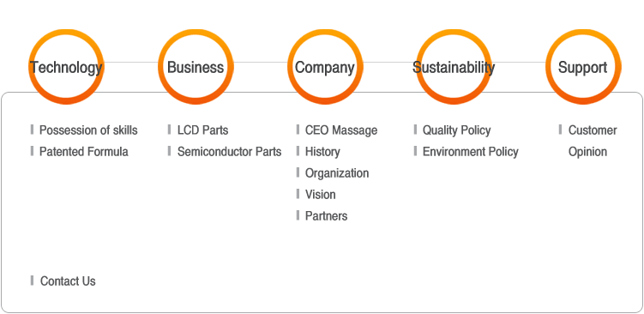Open the Business circle menu
Image resolution: width=644 pixels, height=314 pixels.
196,67
